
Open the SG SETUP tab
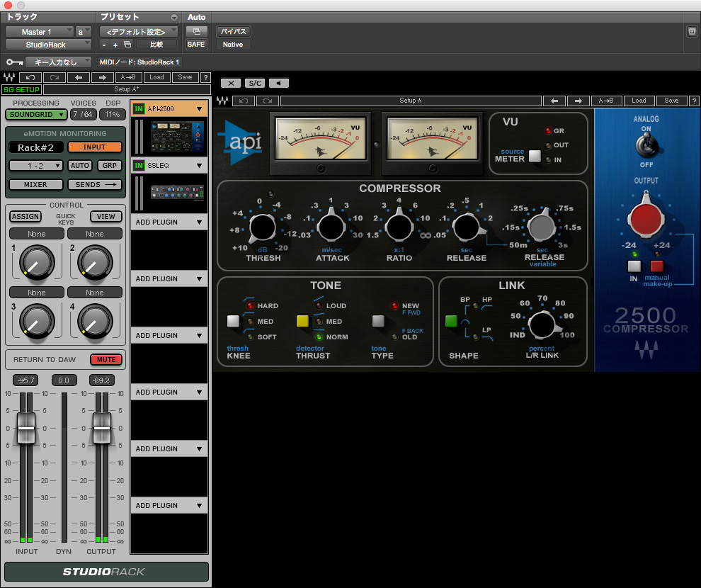(21, 89)
